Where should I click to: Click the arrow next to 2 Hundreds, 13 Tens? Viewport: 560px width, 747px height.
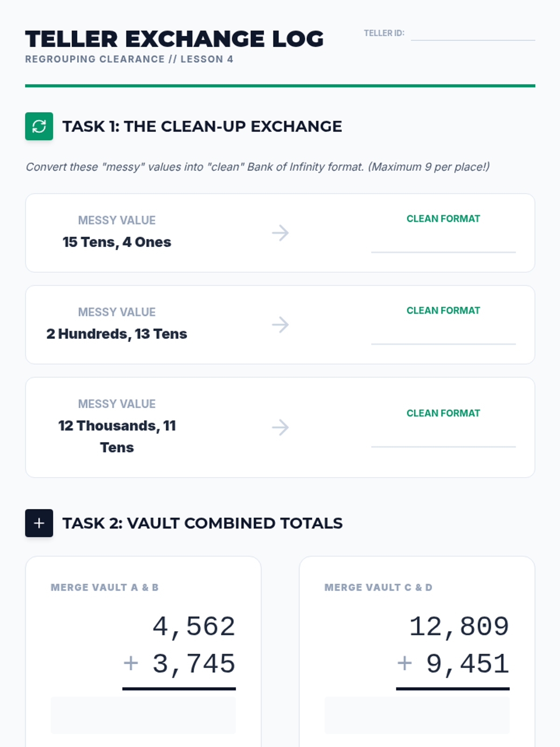(280, 324)
